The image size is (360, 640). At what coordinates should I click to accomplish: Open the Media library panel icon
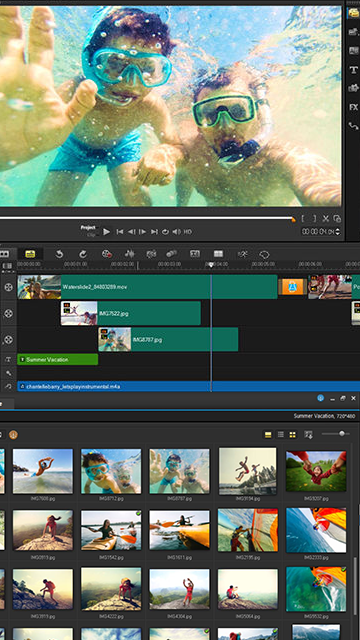353,13
